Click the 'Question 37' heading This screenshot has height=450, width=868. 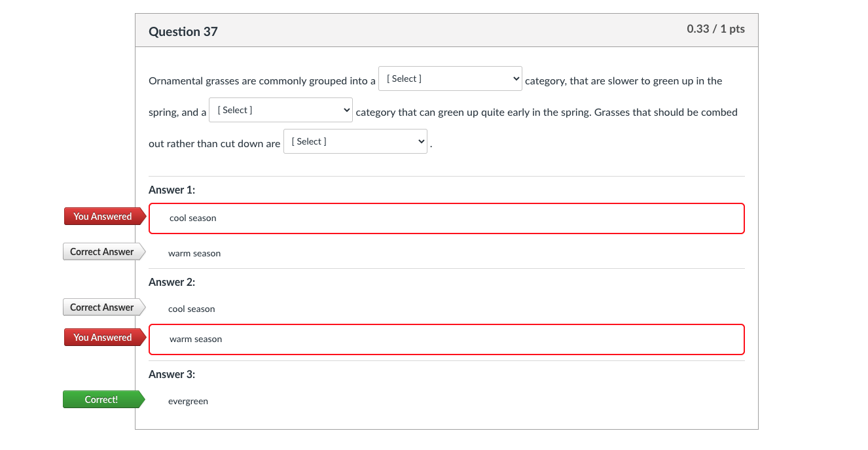tap(183, 31)
